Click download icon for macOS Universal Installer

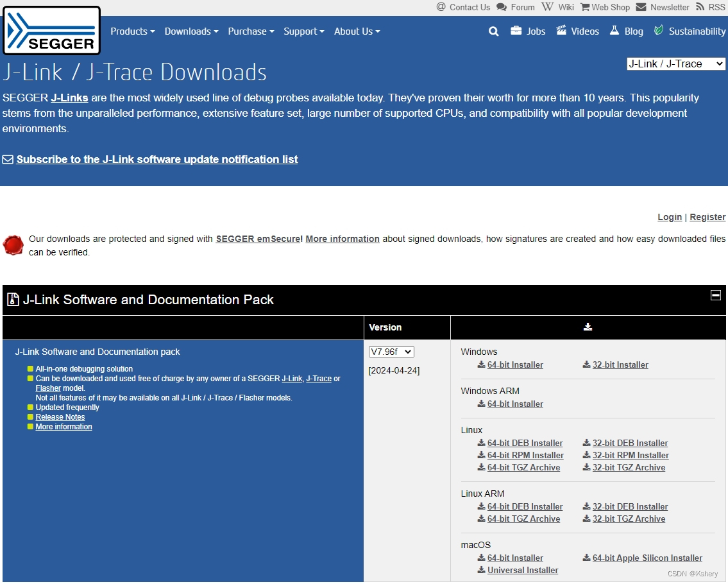click(x=482, y=570)
